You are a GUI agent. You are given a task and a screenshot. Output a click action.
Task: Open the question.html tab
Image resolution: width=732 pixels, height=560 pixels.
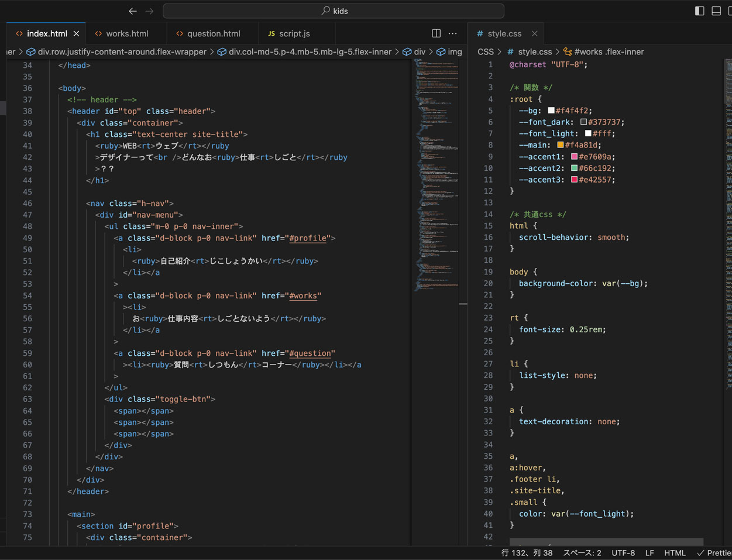pyautogui.click(x=213, y=34)
